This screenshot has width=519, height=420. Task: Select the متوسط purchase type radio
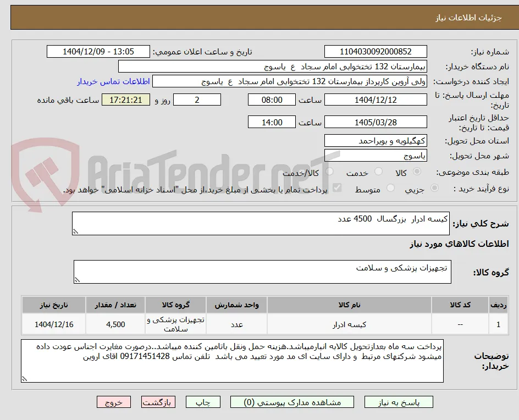[x=390, y=188]
